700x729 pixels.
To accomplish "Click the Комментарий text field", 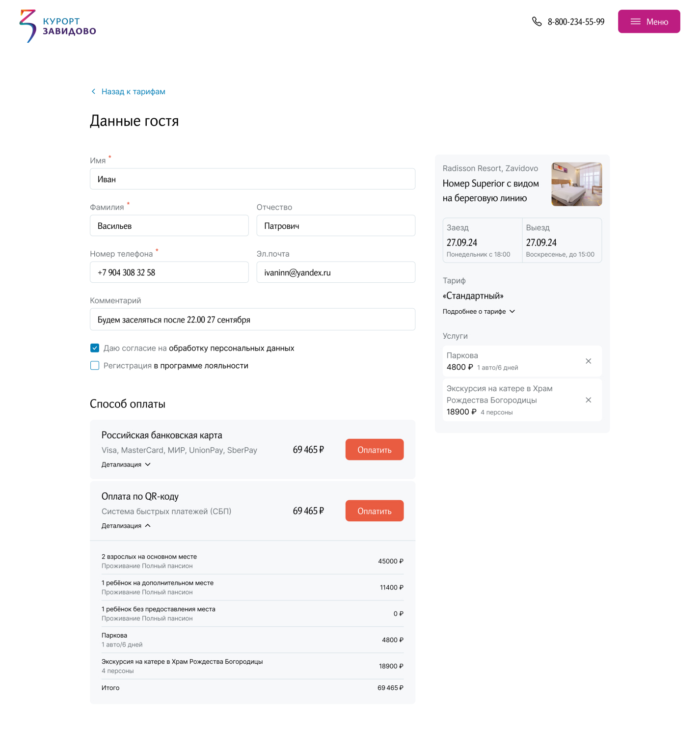I will point(252,320).
